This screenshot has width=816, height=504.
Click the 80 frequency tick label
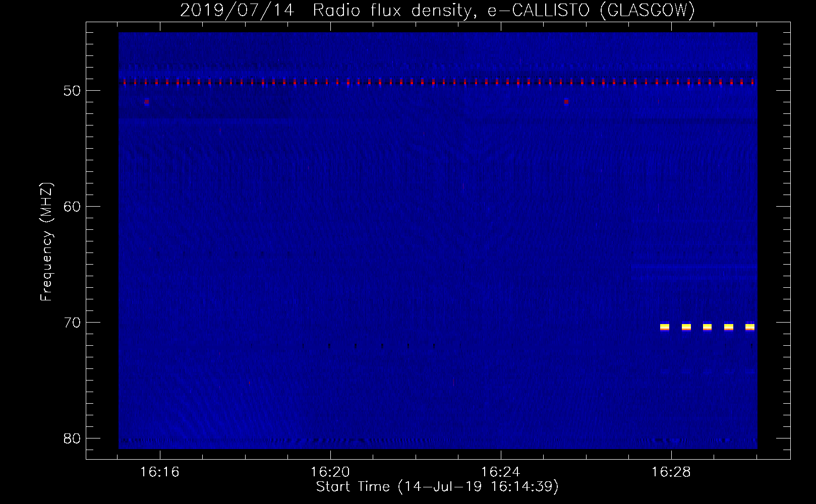pyautogui.click(x=72, y=438)
